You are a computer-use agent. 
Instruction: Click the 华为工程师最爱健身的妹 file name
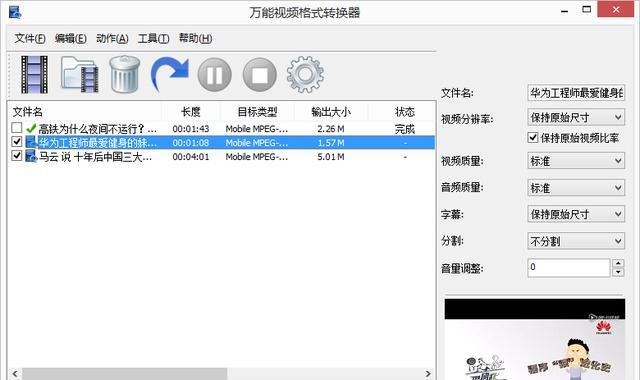[97, 143]
